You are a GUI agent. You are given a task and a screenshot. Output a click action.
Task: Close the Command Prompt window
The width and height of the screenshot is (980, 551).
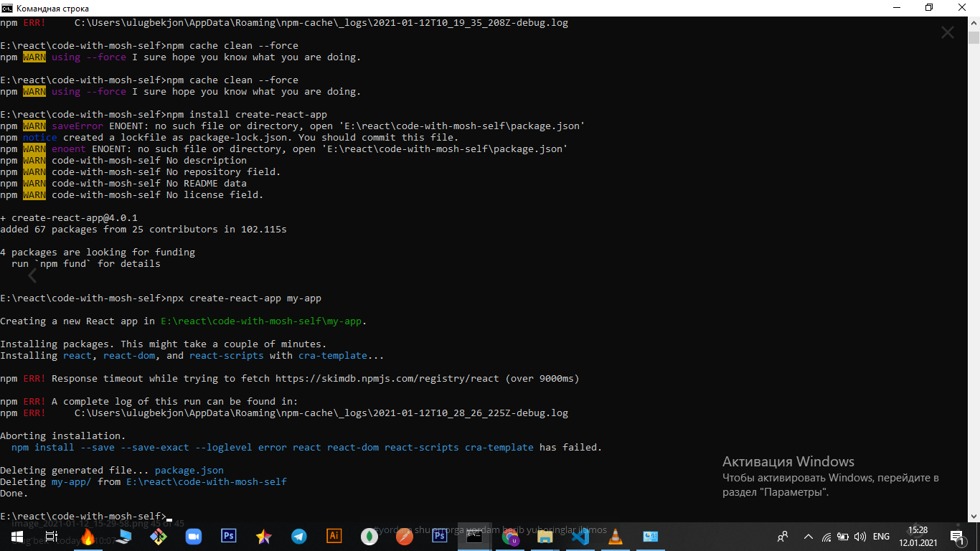pos(963,8)
